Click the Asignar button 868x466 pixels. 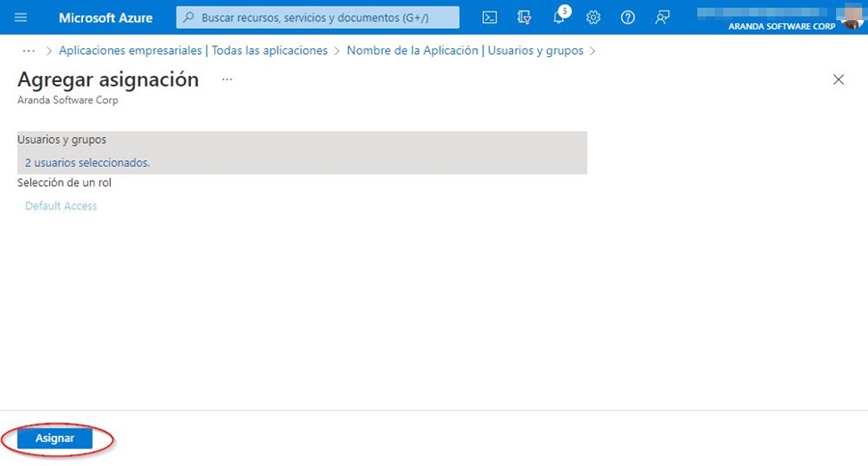tap(55, 438)
